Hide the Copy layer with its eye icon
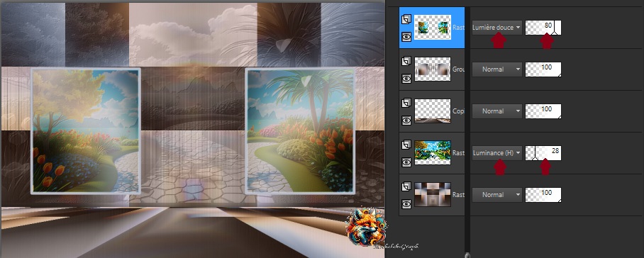 coord(406,120)
